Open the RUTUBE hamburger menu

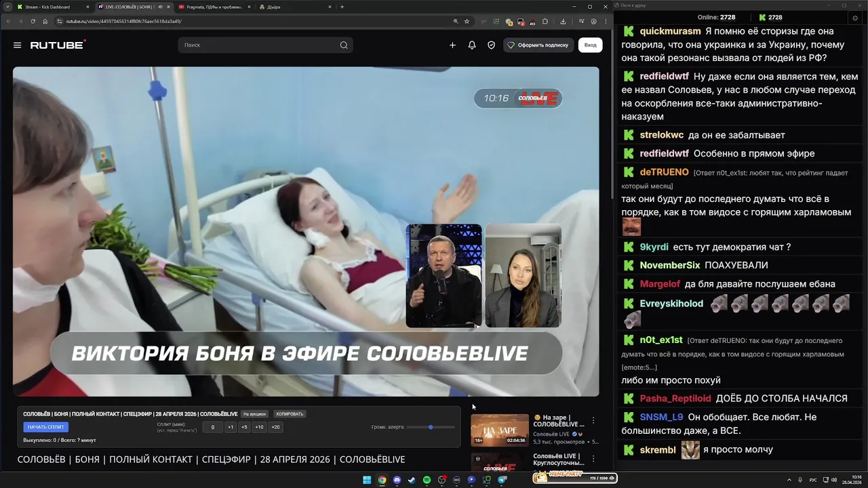tap(17, 45)
